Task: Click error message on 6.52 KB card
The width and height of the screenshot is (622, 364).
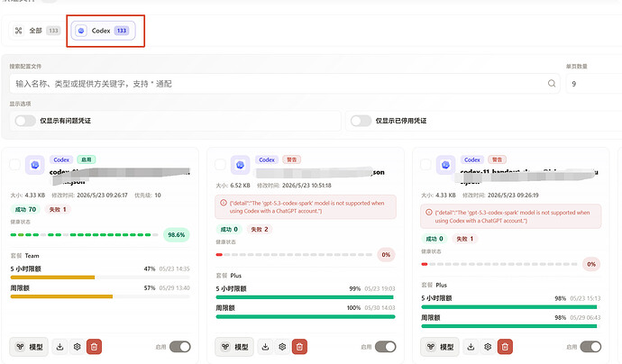Action: coord(306,207)
